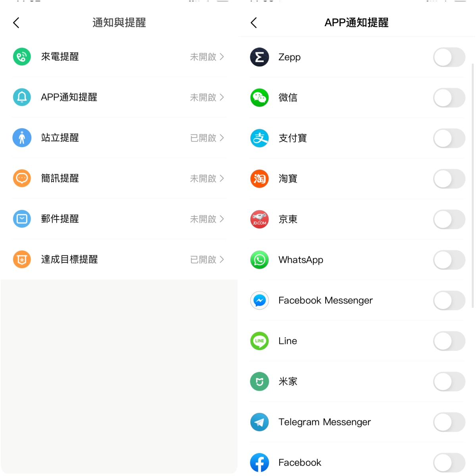Open 簡訊提醒 via its chevron arrow
Image resolution: width=476 pixels, height=476 pixels.
coord(222,178)
